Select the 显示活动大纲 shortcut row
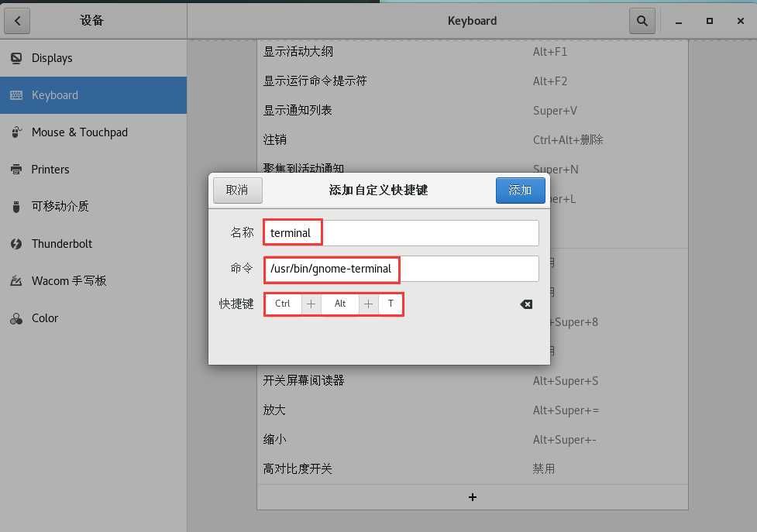757x532 pixels. pyautogui.click(x=472, y=52)
